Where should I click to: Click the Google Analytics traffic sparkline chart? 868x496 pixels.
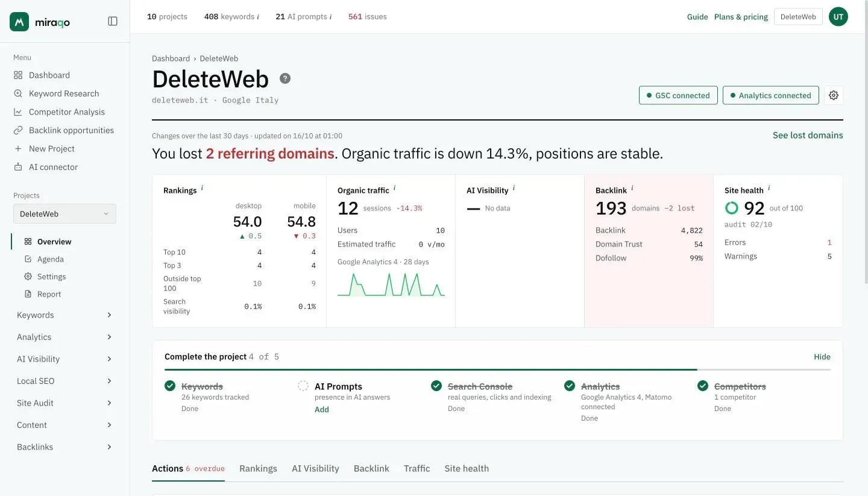click(x=391, y=284)
